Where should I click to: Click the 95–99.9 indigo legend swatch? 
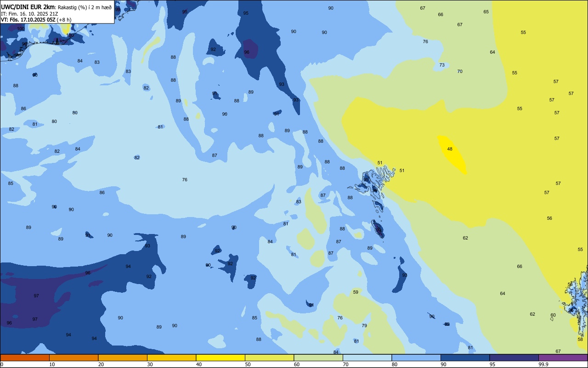coord(514,357)
